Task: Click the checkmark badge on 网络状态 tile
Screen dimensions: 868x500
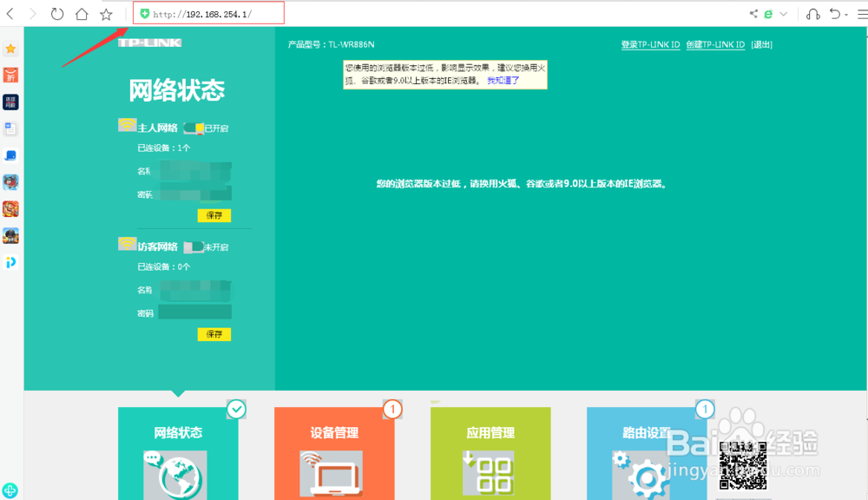Action: click(x=236, y=409)
